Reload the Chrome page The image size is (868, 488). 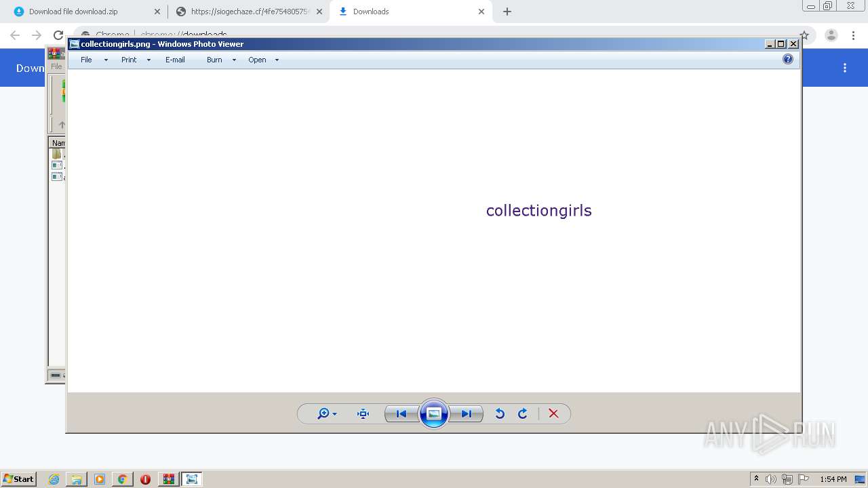coord(58,35)
